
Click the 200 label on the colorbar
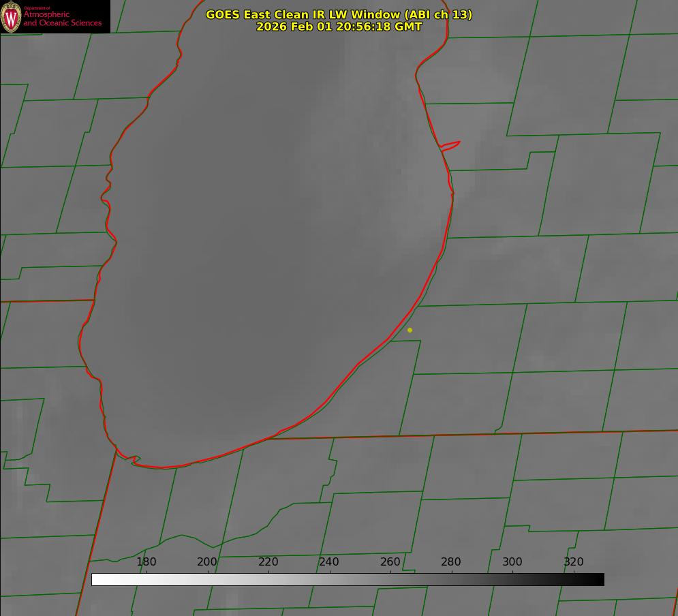click(207, 562)
